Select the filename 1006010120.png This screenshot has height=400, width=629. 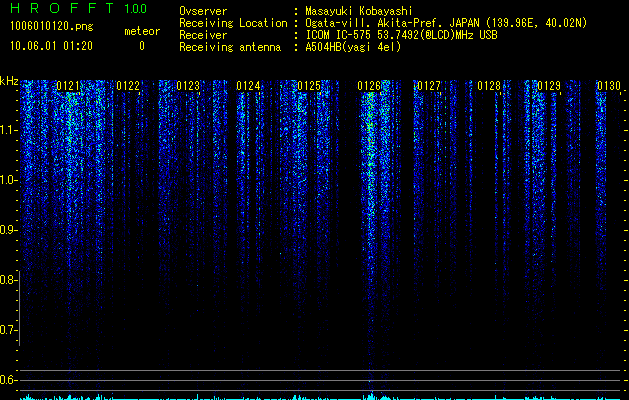click(52, 27)
